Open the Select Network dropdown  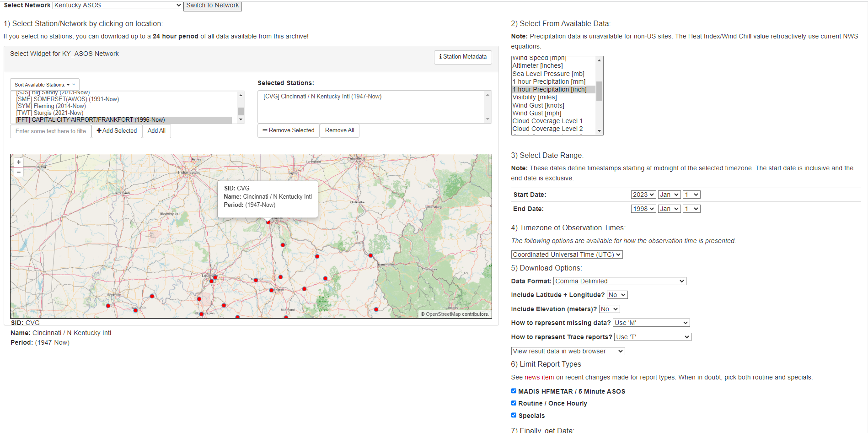click(118, 5)
